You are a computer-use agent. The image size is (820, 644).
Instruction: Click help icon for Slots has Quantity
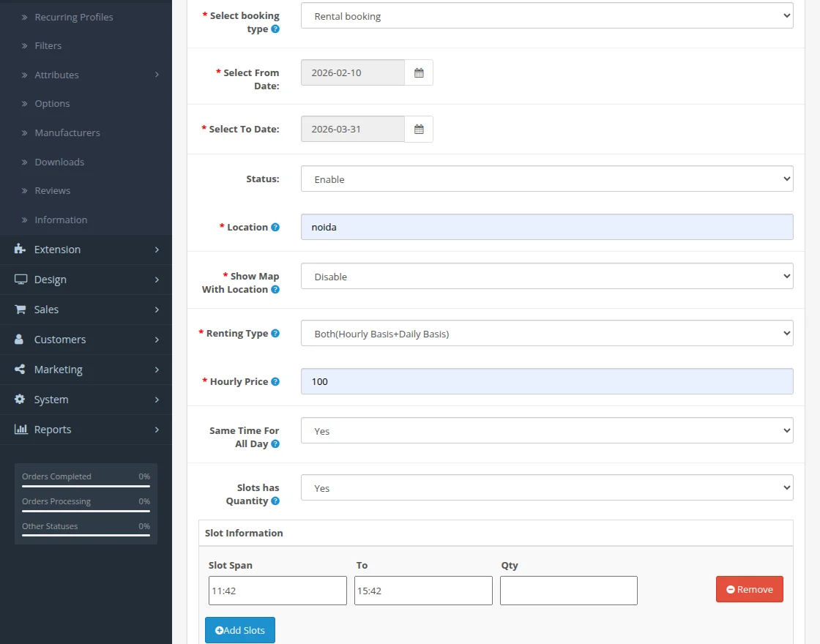click(x=275, y=501)
